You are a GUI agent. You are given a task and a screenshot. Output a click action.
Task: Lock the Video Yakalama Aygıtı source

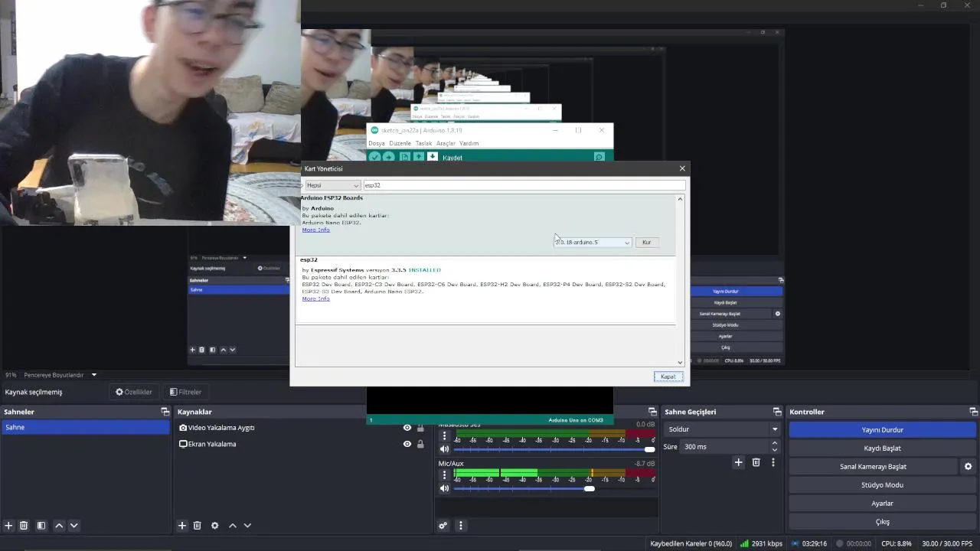click(x=420, y=428)
